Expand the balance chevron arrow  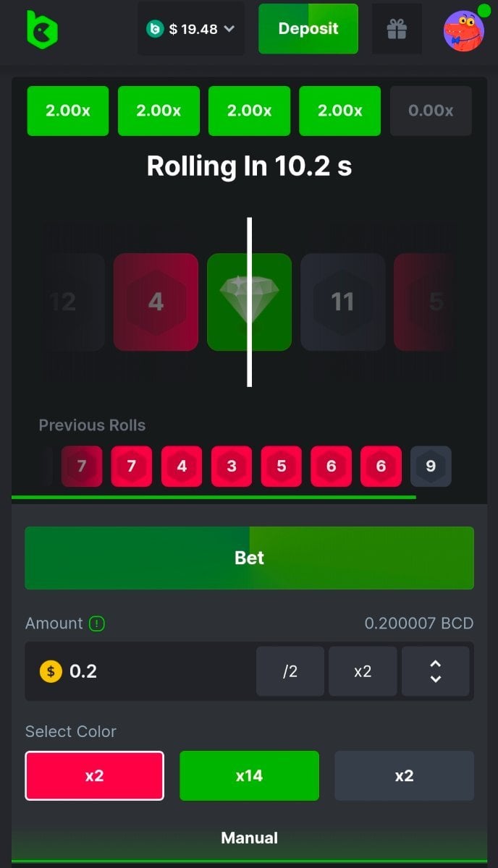click(x=229, y=29)
